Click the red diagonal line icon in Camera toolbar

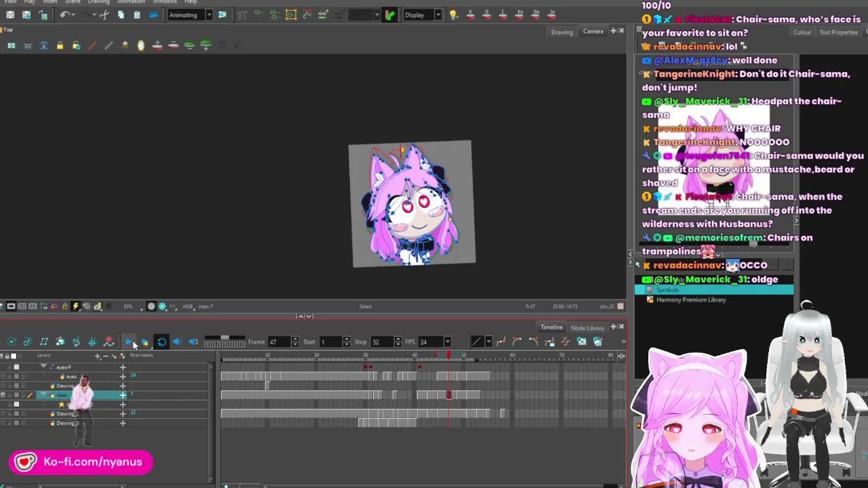(x=92, y=45)
